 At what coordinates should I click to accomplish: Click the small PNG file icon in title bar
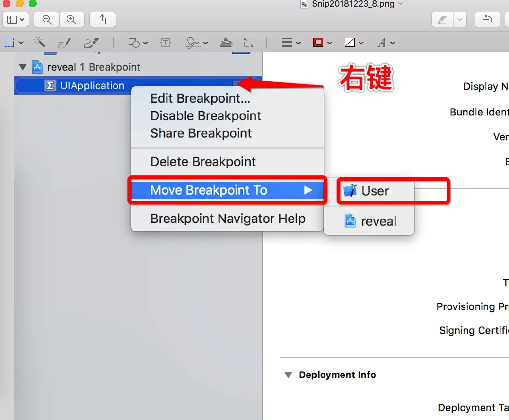(x=304, y=4)
